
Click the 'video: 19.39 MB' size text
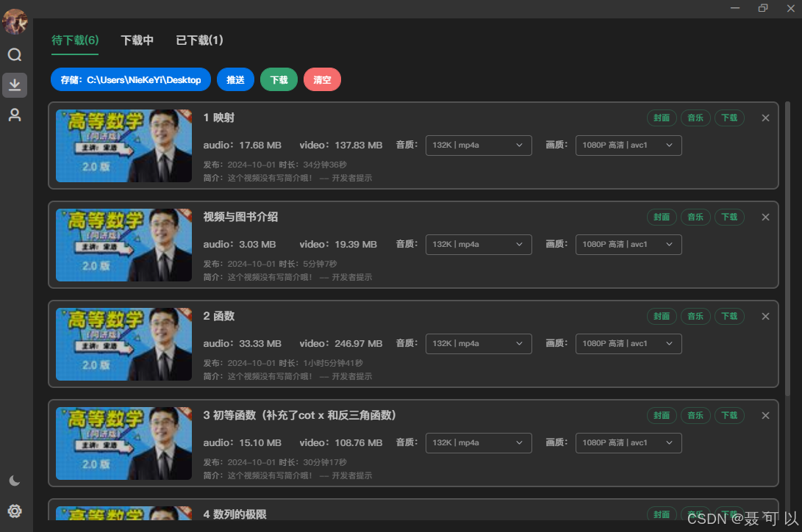click(x=338, y=244)
